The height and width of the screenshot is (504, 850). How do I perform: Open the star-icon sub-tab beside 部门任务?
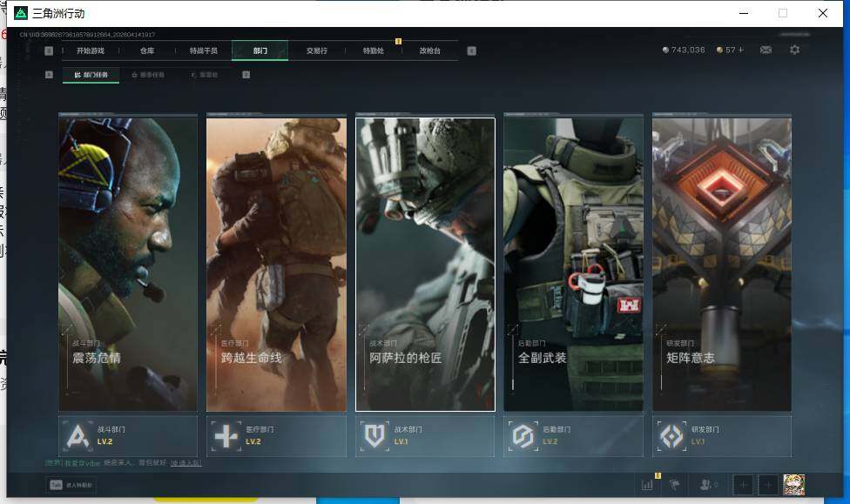click(x=148, y=75)
